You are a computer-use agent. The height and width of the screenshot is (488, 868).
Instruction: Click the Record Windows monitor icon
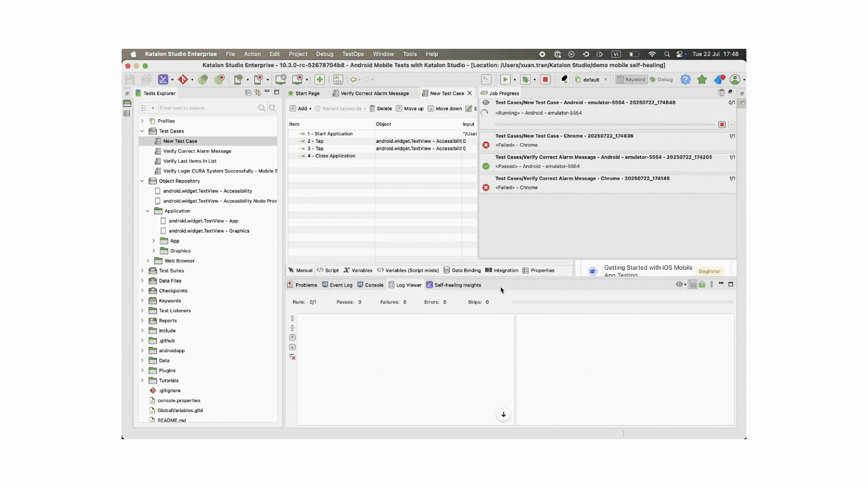pos(297,80)
